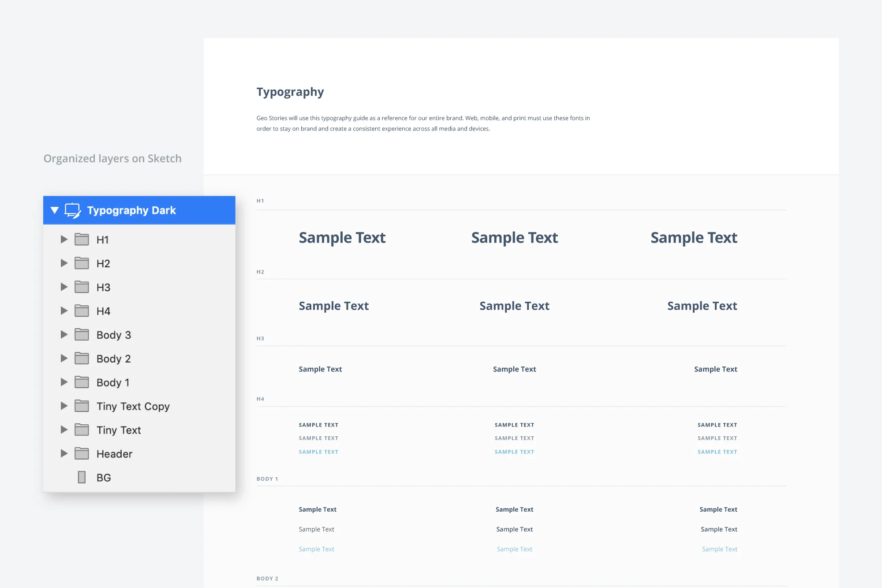Image resolution: width=882 pixels, height=588 pixels.
Task: Click the blue H4 SAMPLE TEXT, left column
Action: point(318,452)
